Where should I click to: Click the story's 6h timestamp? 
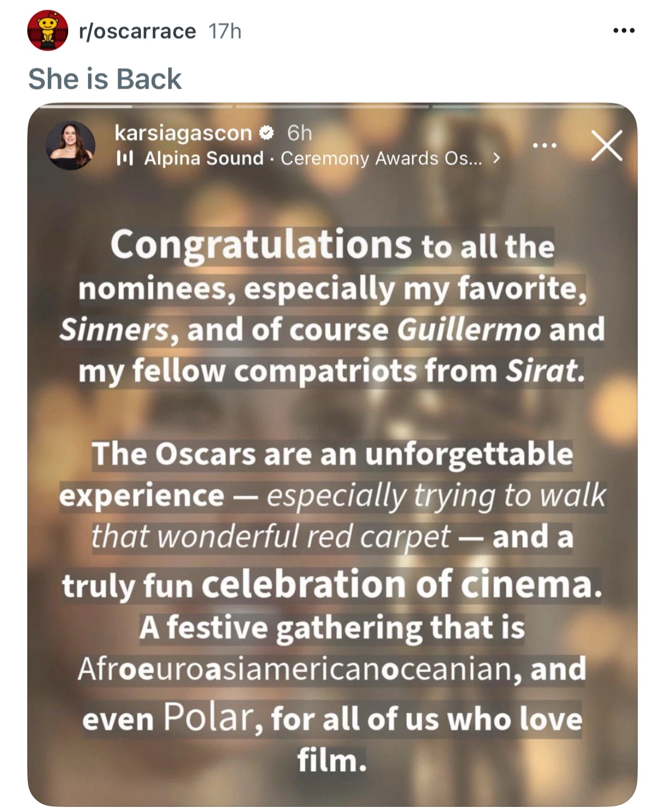(x=300, y=133)
